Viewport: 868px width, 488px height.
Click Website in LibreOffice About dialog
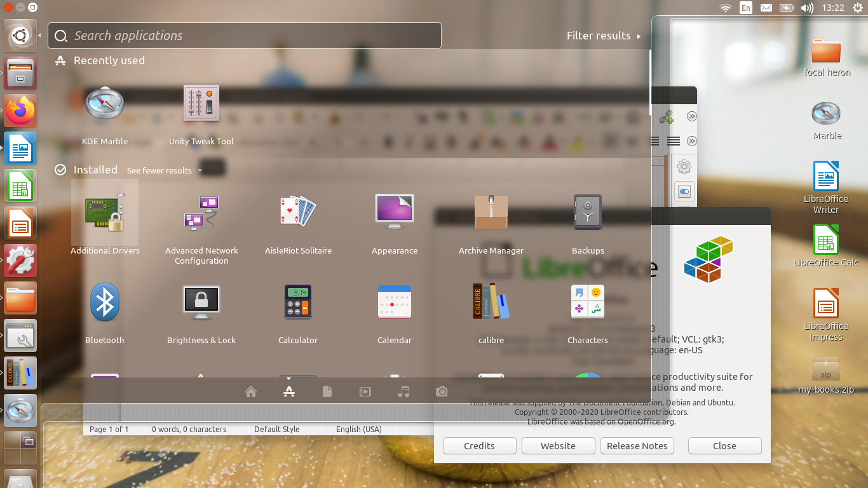click(558, 446)
